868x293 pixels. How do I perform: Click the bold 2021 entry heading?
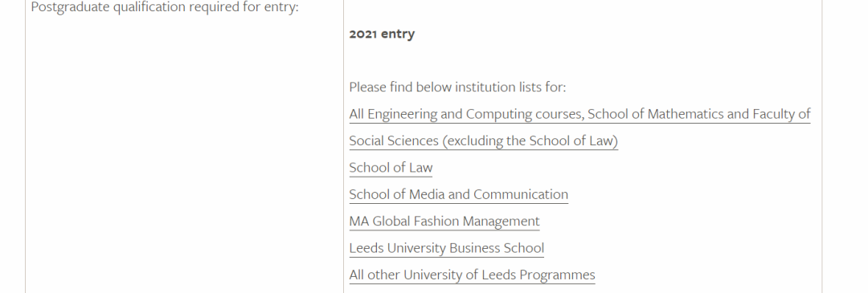[x=382, y=34]
